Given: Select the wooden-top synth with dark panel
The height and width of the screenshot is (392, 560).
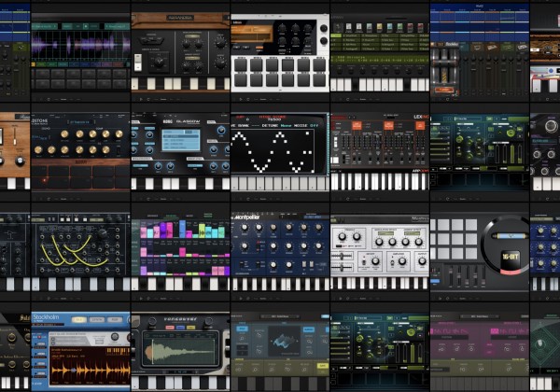Looking at the screenshot, I should (x=180, y=52).
